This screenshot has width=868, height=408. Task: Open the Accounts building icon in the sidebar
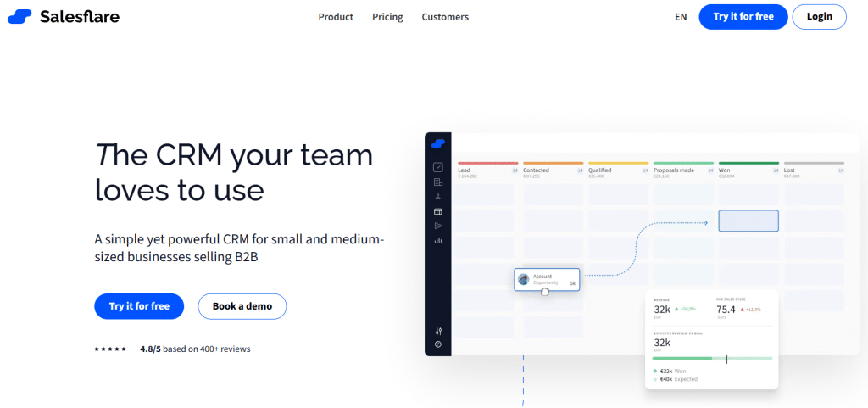[438, 182]
